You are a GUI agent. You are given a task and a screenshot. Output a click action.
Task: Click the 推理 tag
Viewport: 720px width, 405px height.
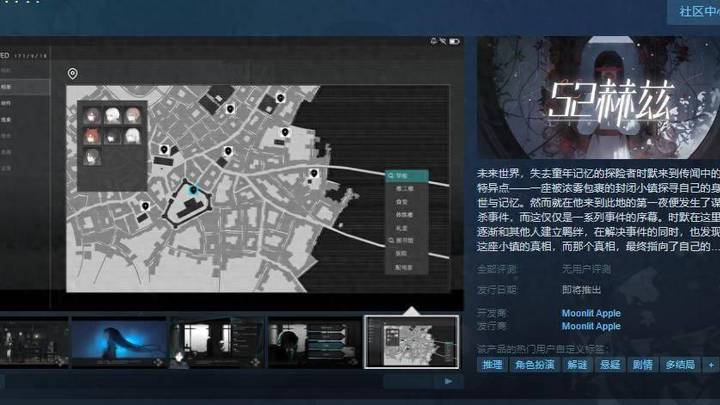coord(492,365)
